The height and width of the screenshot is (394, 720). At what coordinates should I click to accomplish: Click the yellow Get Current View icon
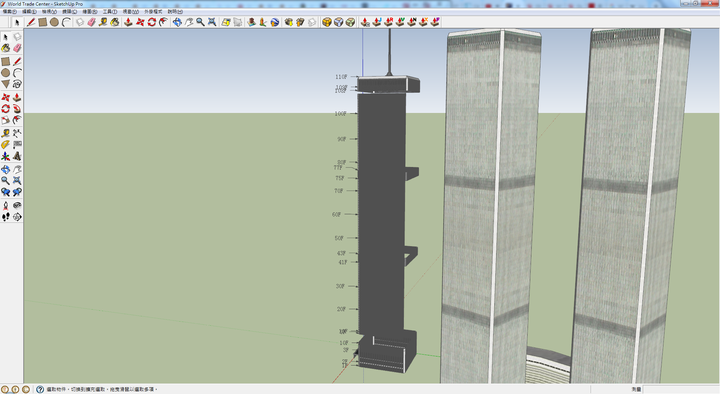click(x=225, y=22)
